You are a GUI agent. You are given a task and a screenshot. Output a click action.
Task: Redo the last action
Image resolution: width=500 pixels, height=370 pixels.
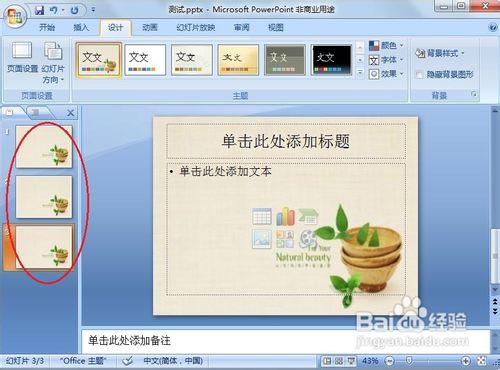tap(74, 10)
